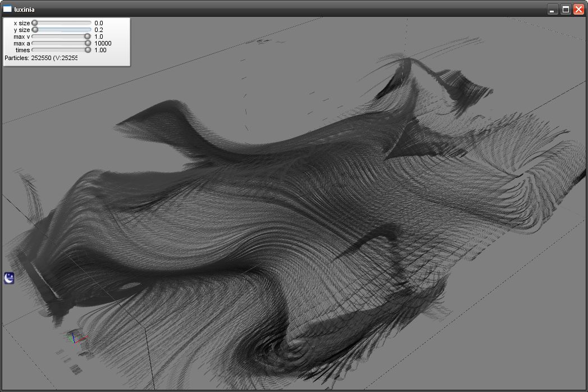The width and height of the screenshot is (588, 392).
Task: Click the times value 1.00
Action: coord(101,50)
